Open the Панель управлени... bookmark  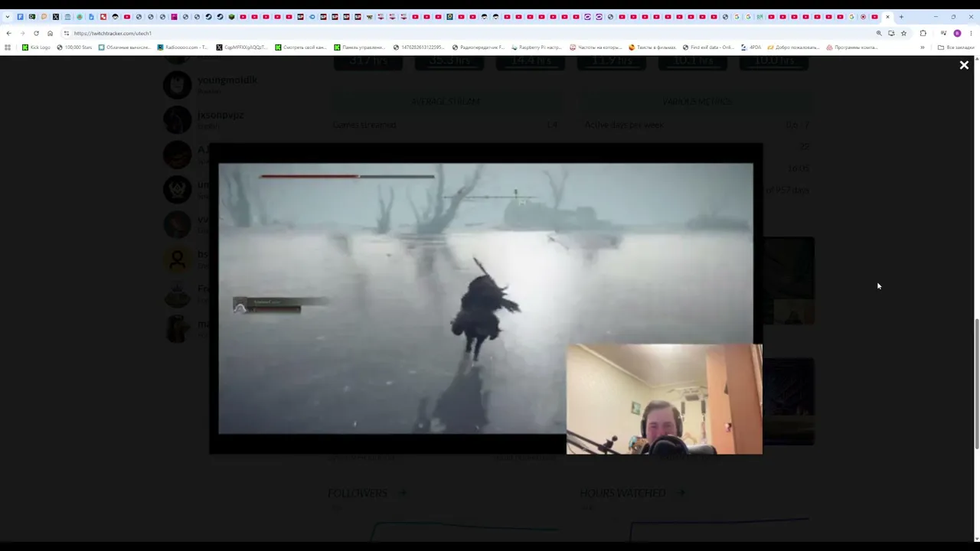(x=360, y=47)
